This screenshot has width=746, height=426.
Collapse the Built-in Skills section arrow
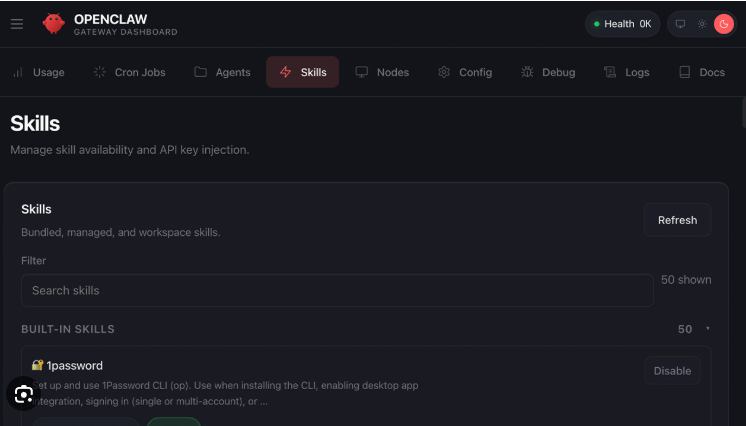coord(707,329)
